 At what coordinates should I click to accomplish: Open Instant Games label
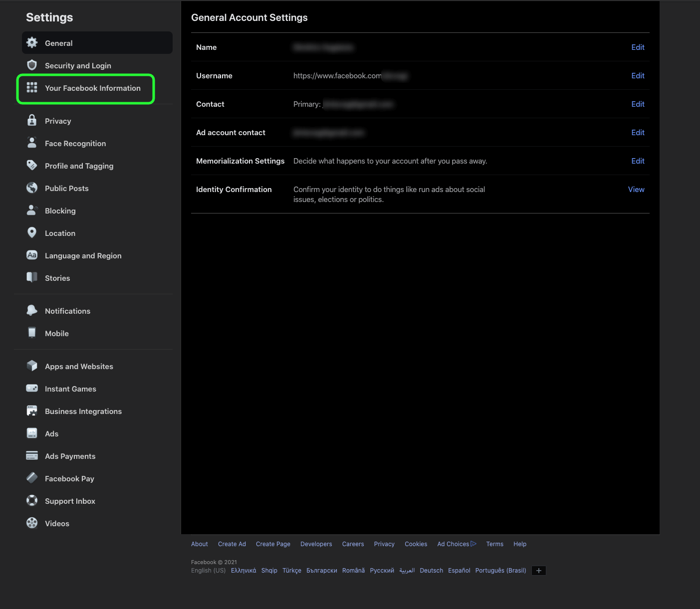(71, 389)
